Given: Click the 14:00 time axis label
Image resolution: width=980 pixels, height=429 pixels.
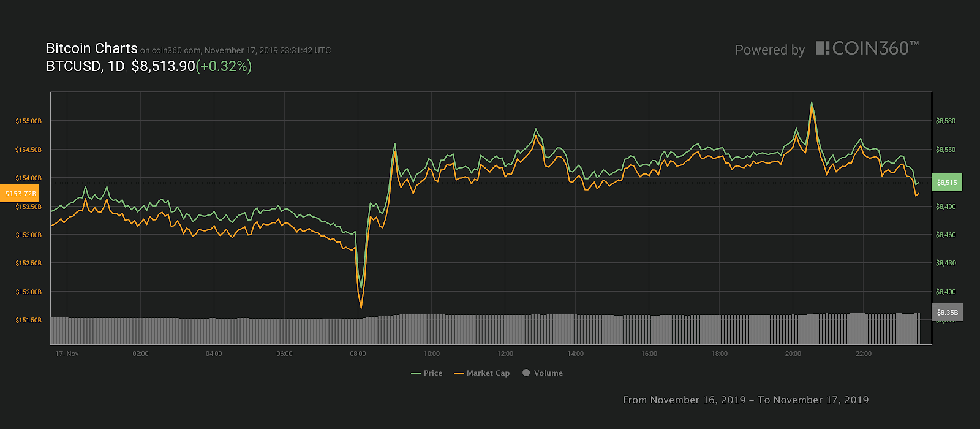Looking at the screenshot, I should pyautogui.click(x=575, y=354).
